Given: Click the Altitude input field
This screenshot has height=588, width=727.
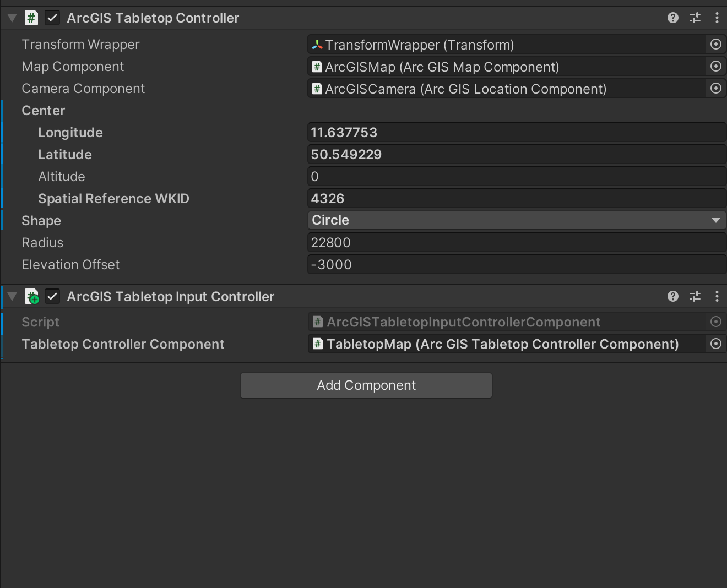Looking at the screenshot, I should (517, 177).
